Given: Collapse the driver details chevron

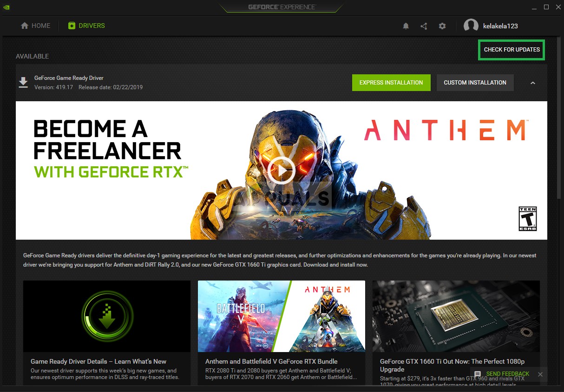Looking at the screenshot, I should 533,83.
